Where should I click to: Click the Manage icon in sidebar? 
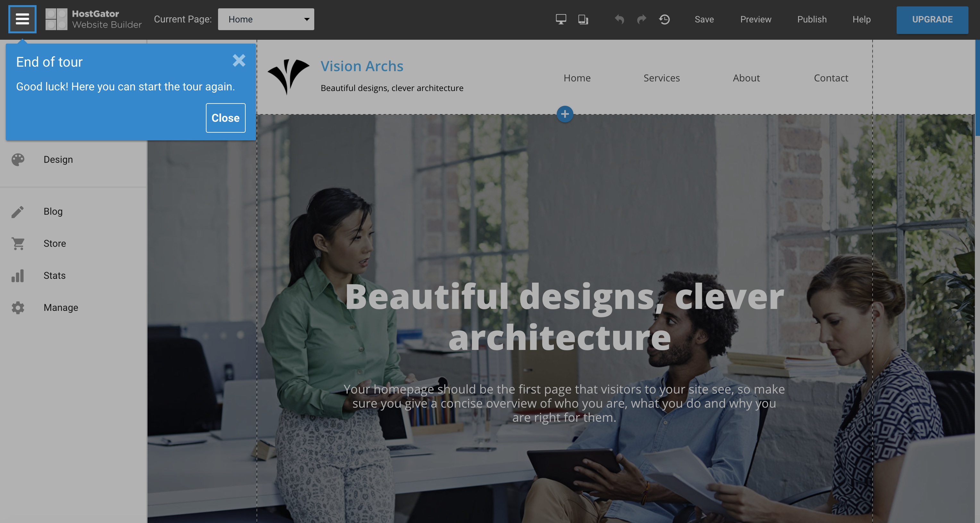click(19, 307)
